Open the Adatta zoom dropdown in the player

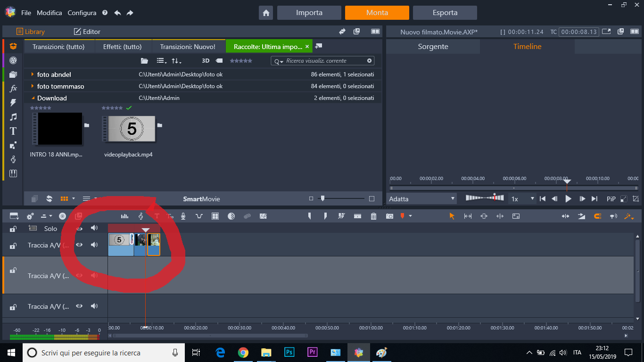(422, 199)
